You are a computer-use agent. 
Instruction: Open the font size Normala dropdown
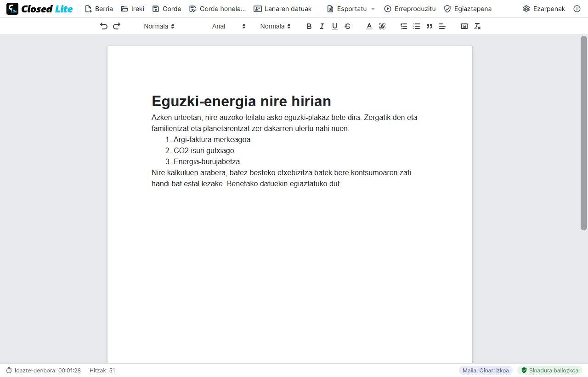coord(276,26)
